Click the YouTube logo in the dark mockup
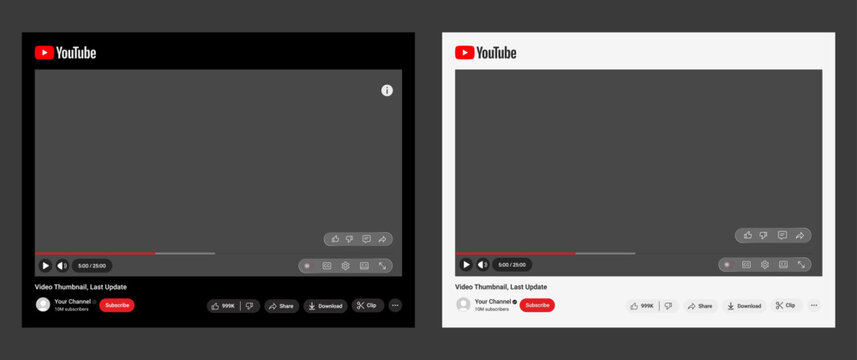 (66, 52)
